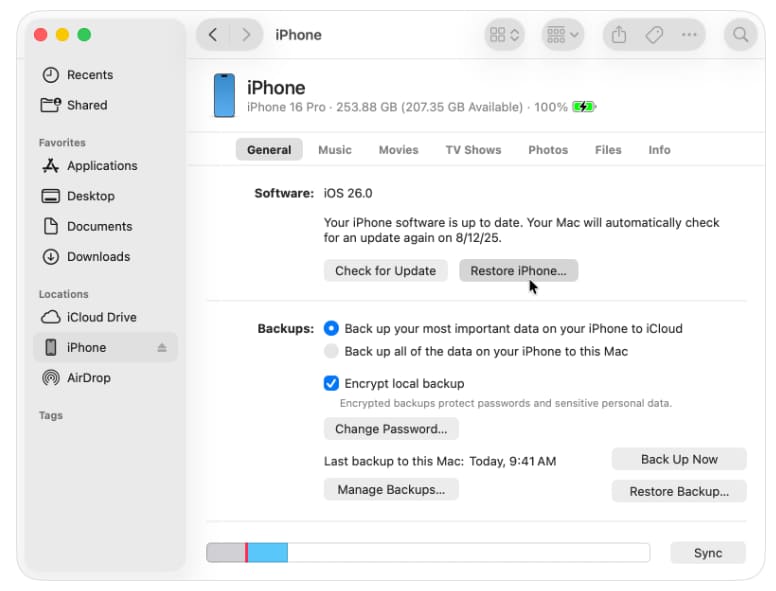
Task: Switch to the Music tab
Action: coord(335,149)
